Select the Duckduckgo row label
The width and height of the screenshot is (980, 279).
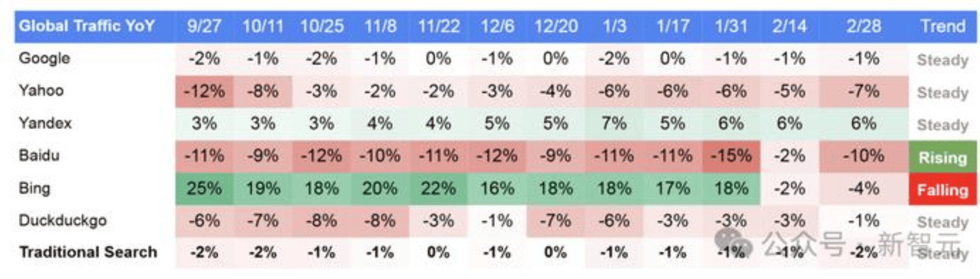click(63, 221)
